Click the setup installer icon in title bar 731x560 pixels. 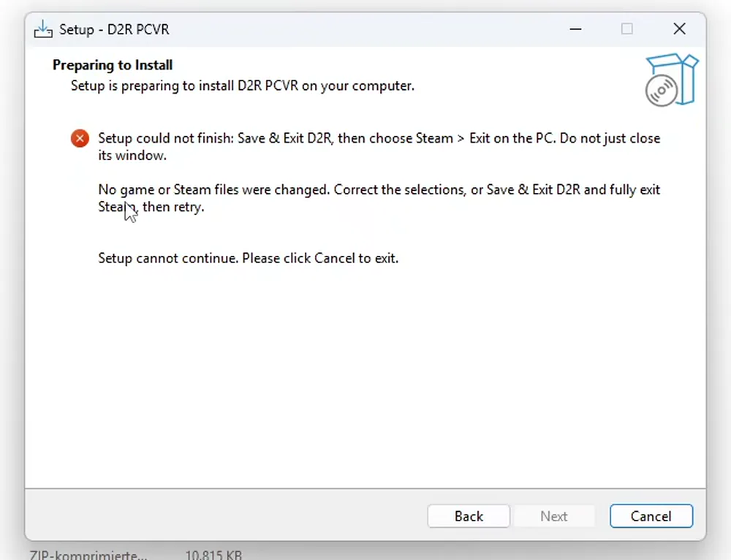[43, 29]
